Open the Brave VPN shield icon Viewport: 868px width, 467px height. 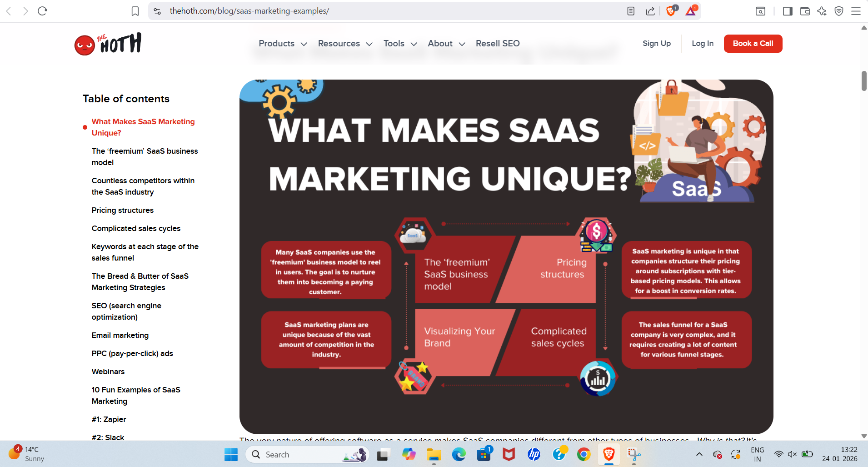838,11
